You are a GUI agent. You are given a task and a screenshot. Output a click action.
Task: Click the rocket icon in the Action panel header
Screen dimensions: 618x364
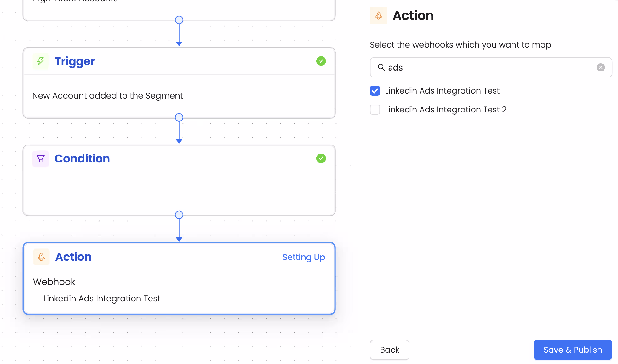tap(379, 15)
